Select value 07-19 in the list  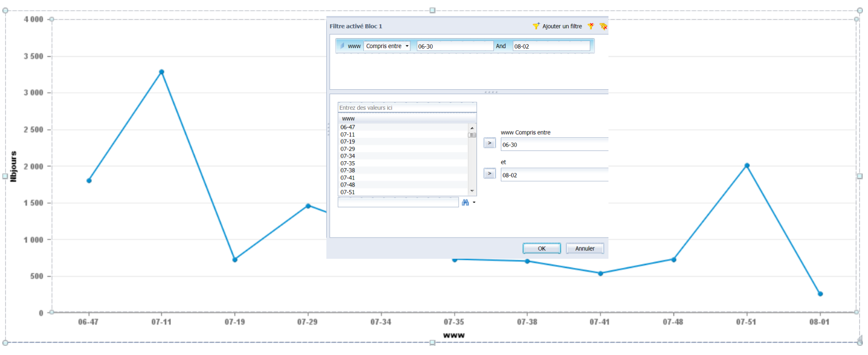pyautogui.click(x=403, y=141)
